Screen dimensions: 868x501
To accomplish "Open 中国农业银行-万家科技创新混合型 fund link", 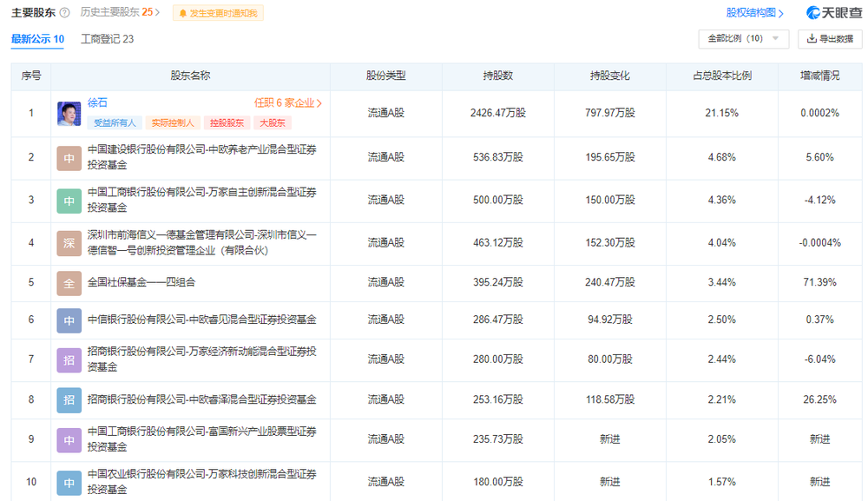I will click(x=201, y=482).
